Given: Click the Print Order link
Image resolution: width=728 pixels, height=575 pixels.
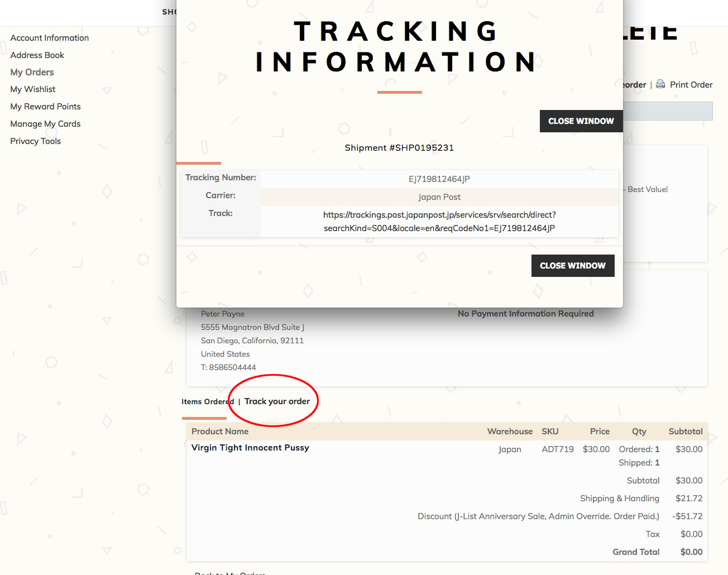Looking at the screenshot, I should (x=691, y=84).
